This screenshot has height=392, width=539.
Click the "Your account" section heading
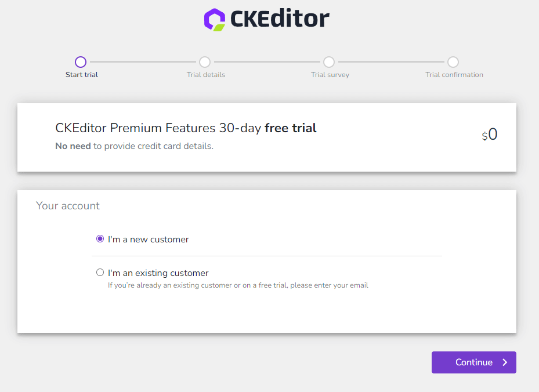pyautogui.click(x=68, y=206)
